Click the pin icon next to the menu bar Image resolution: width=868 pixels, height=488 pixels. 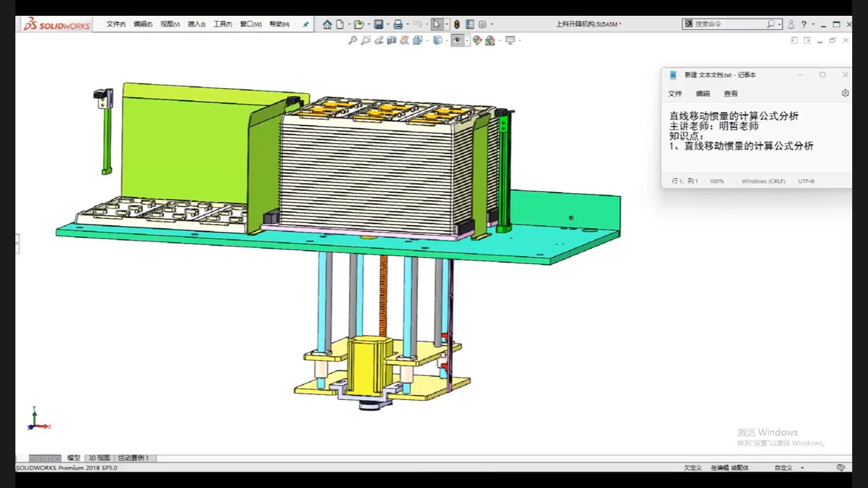[x=306, y=24]
